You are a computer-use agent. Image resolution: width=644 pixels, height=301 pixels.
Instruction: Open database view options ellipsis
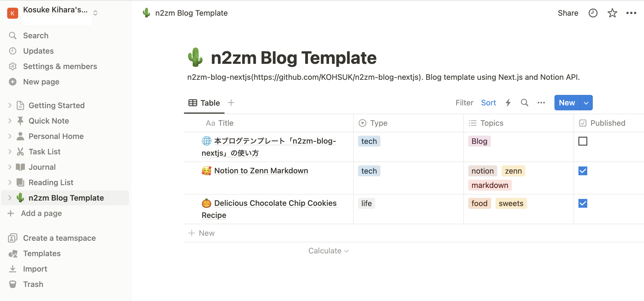click(x=541, y=103)
